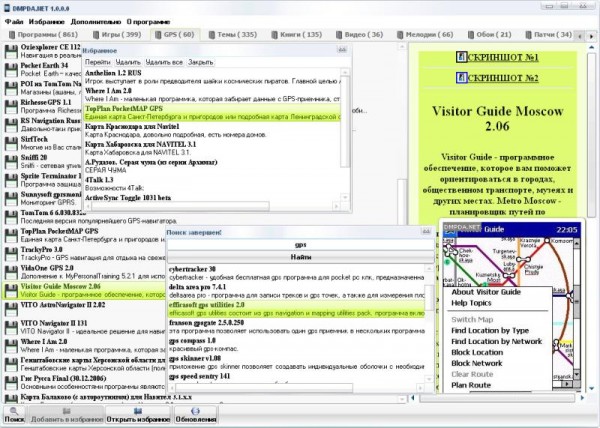Click Открыть избранное in bottom toolbar
Screen dimensions: 600x428
tap(138, 415)
